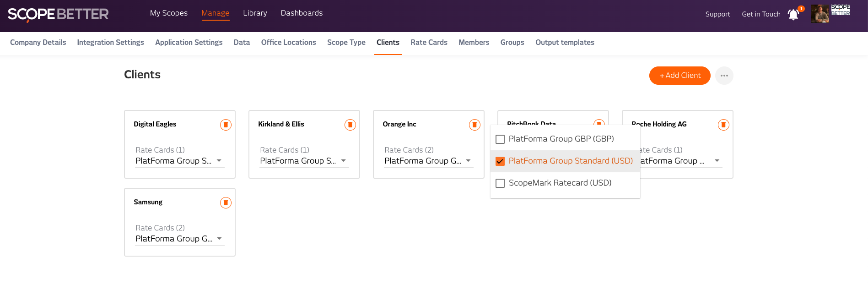Switch to Members tab
Image resolution: width=868 pixels, height=307 pixels.
point(474,43)
